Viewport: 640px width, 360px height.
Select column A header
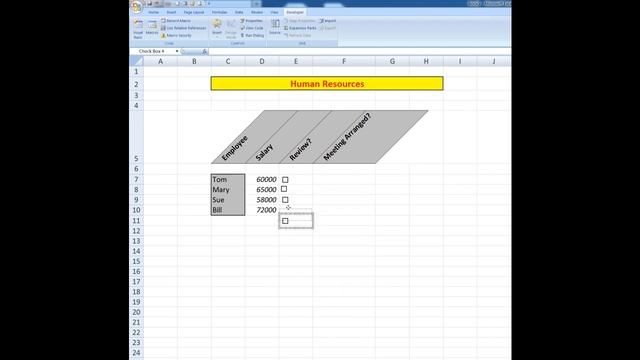tap(160, 61)
